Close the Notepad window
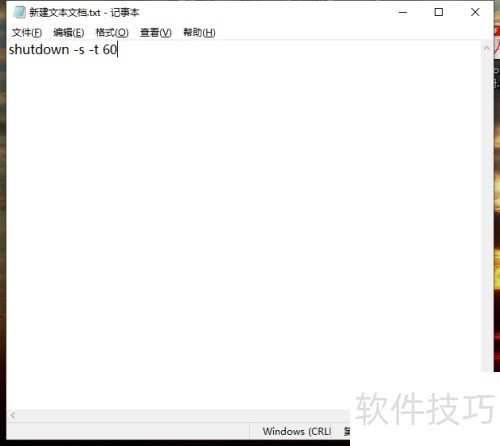The height and width of the screenshot is (446, 500). [x=475, y=12]
